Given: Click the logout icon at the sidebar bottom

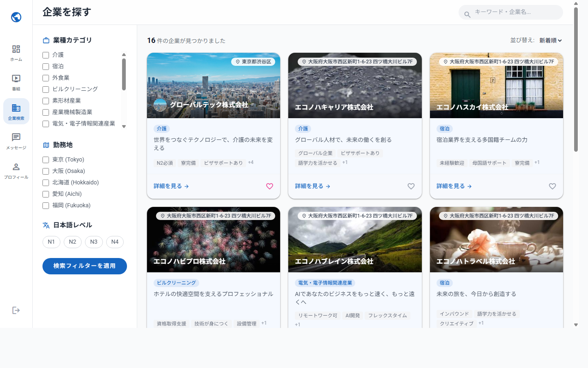Looking at the screenshot, I should tap(16, 310).
